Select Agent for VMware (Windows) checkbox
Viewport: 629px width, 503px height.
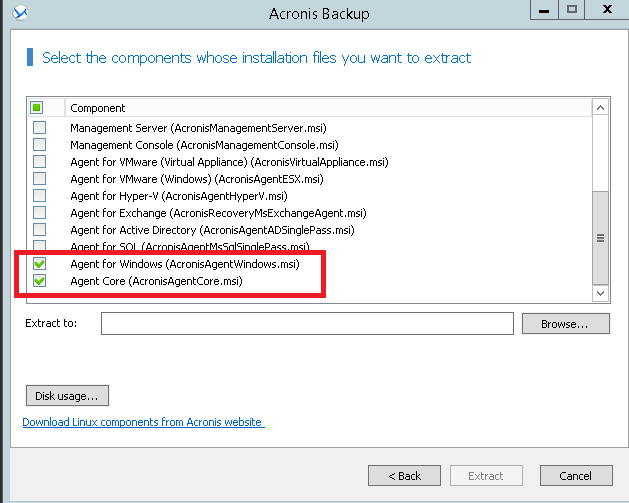point(39,179)
